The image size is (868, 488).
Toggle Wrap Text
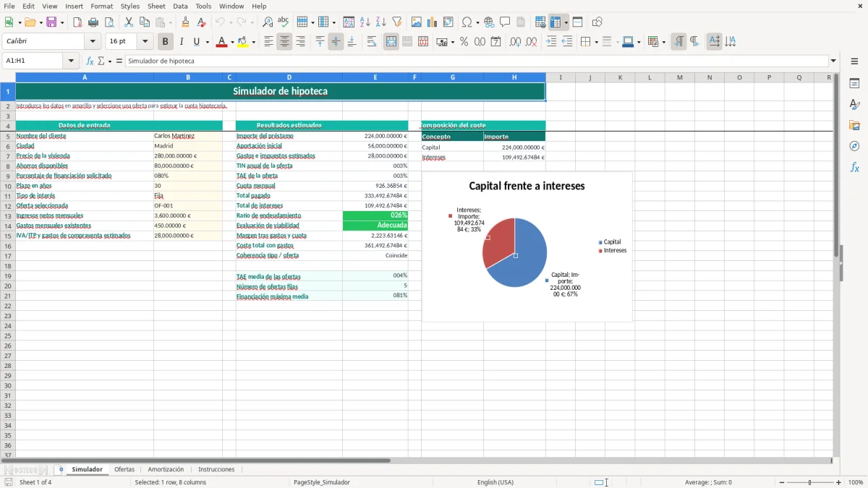(372, 42)
